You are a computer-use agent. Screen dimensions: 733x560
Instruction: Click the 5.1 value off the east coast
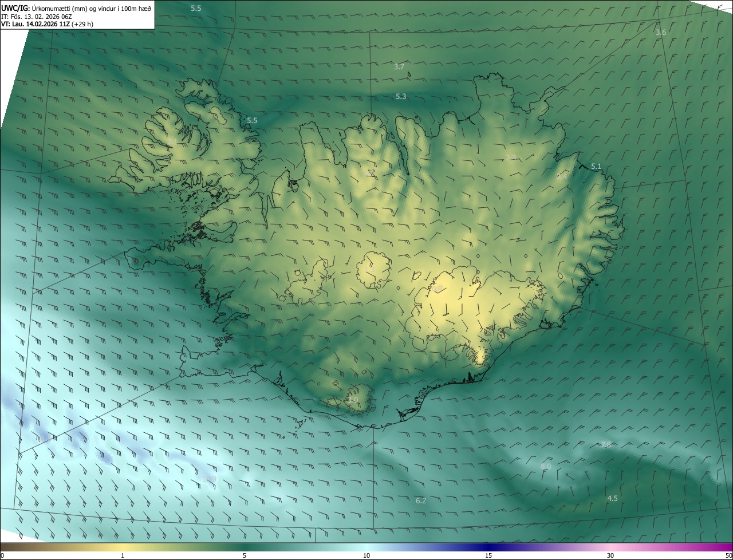click(x=596, y=167)
